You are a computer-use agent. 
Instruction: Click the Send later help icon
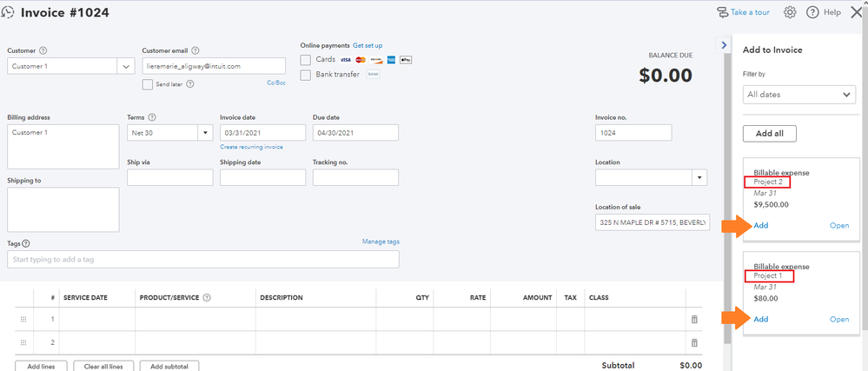tap(190, 84)
